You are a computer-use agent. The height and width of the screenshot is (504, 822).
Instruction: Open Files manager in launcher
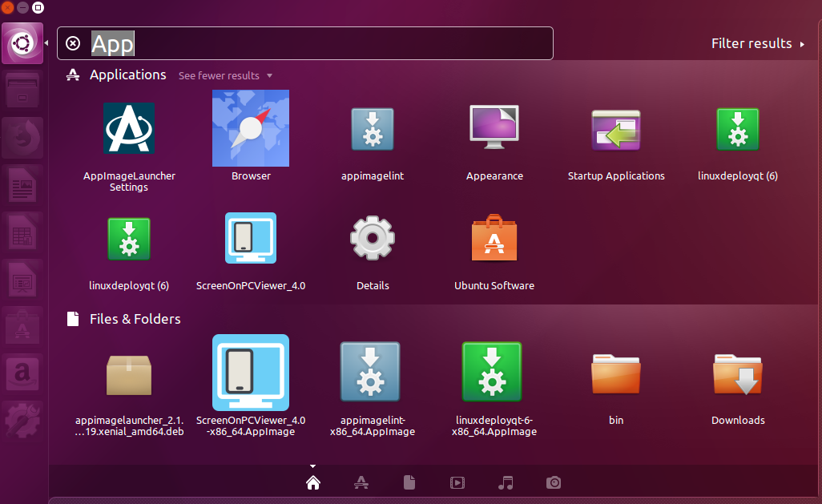coord(22,91)
